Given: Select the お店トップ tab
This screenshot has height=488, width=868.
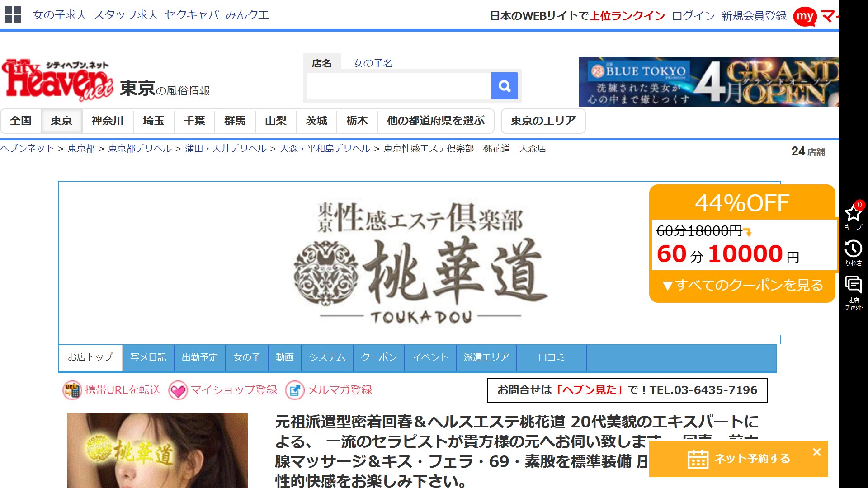Looking at the screenshot, I should 90,358.
